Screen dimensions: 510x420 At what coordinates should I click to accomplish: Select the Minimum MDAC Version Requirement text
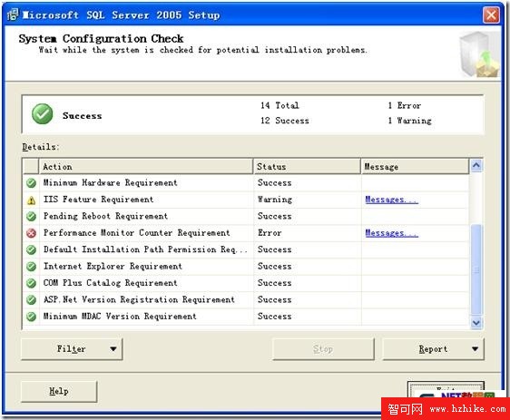120,316
